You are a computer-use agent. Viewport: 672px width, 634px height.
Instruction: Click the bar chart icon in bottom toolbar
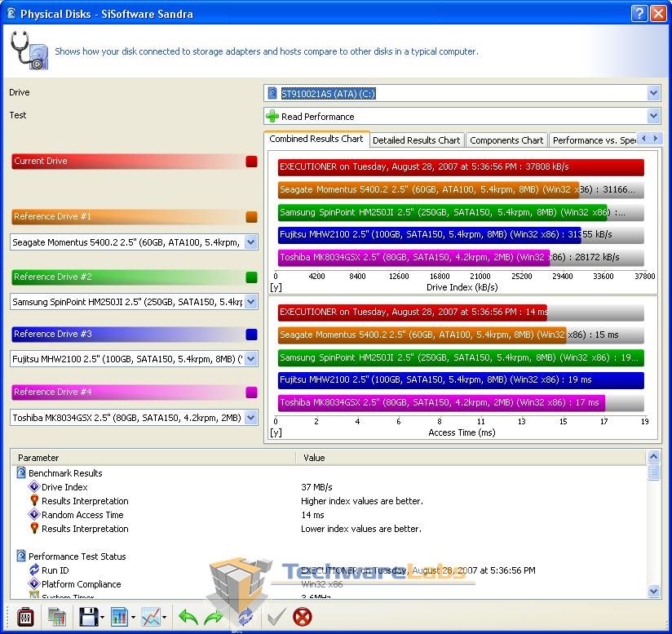tap(120, 616)
